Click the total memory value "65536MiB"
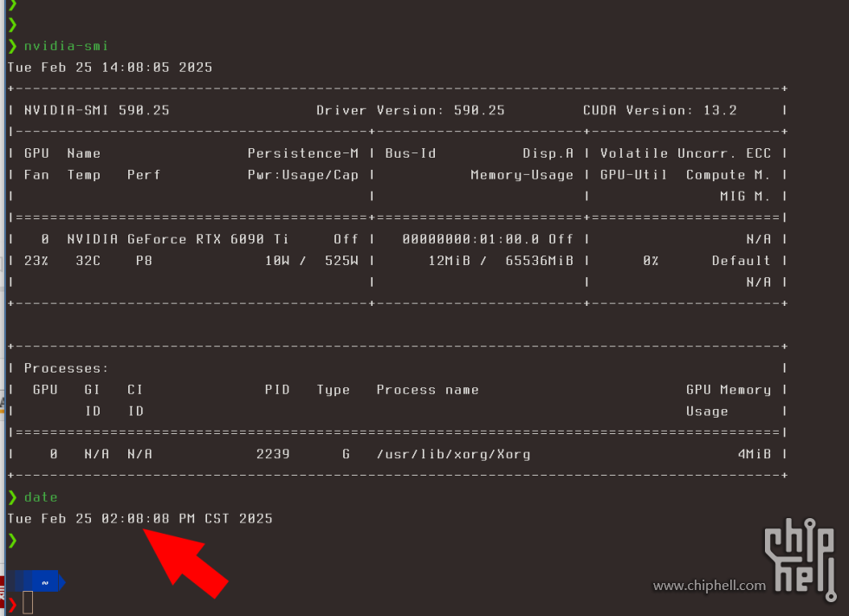Screen dimensions: 849x616 coord(539,261)
